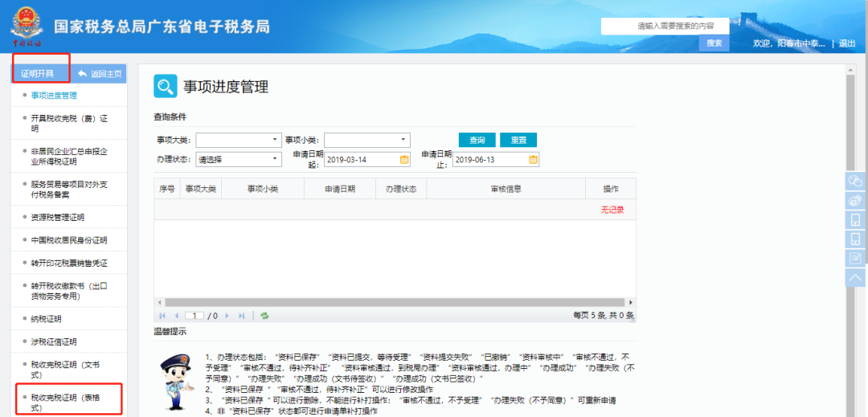
Task: Go to previous page of results
Action: (x=176, y=315)
